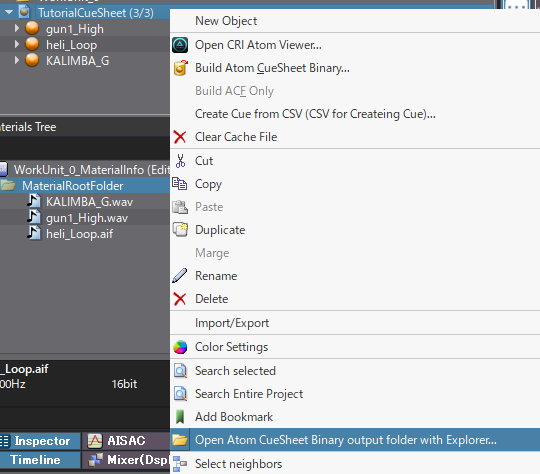
Task: Click the scissors Cut icon
Action: click(x=180, y=161)
